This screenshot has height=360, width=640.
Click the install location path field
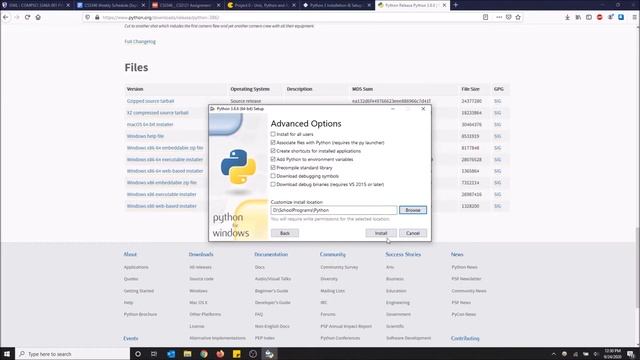(333, 210)
